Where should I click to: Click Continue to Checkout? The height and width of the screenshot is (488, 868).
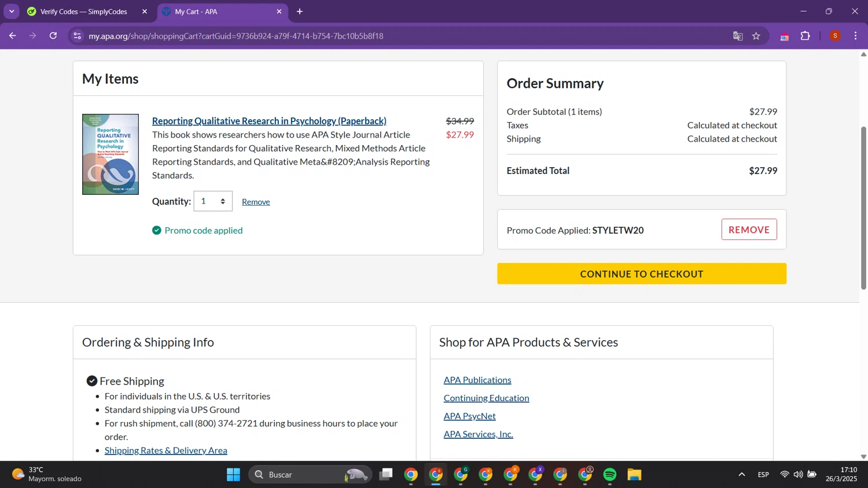tap(642, 273)
